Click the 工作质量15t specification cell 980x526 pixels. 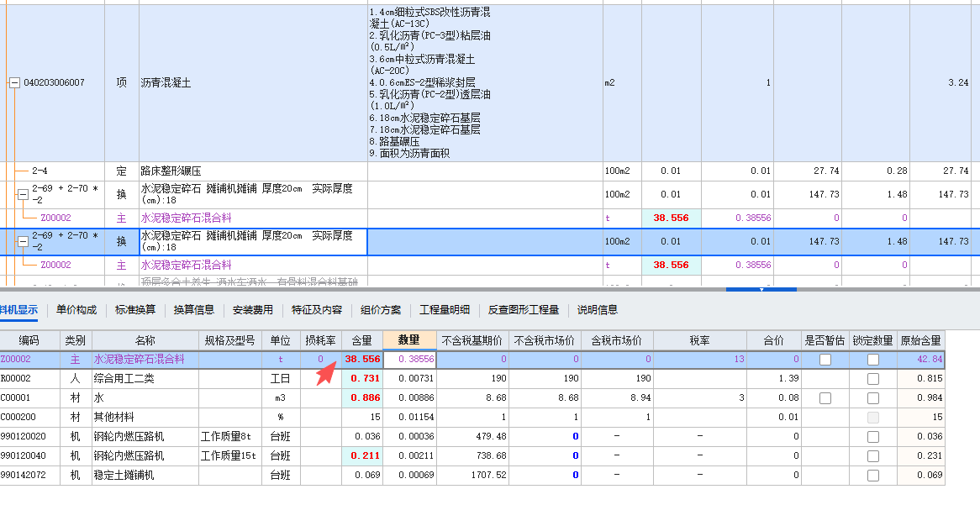pos(230,456)
